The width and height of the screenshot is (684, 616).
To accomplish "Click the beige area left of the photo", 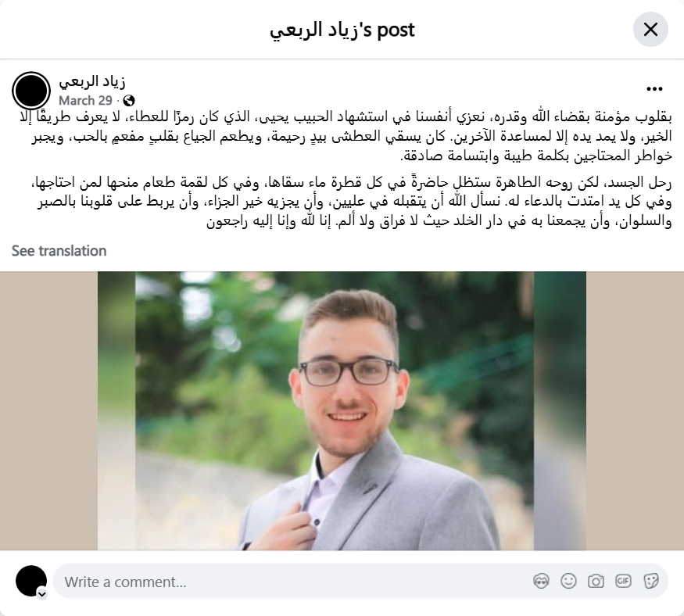I will [48, 410].
